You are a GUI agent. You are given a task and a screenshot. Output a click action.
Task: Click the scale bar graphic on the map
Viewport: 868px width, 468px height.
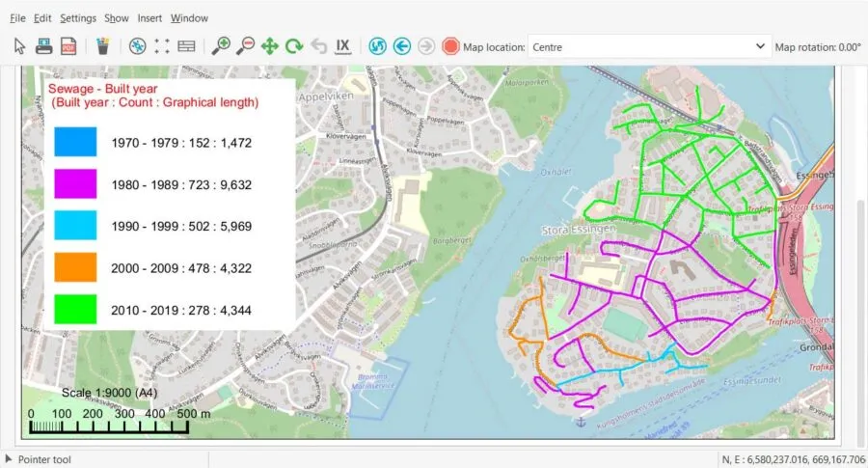pos(109,427)
